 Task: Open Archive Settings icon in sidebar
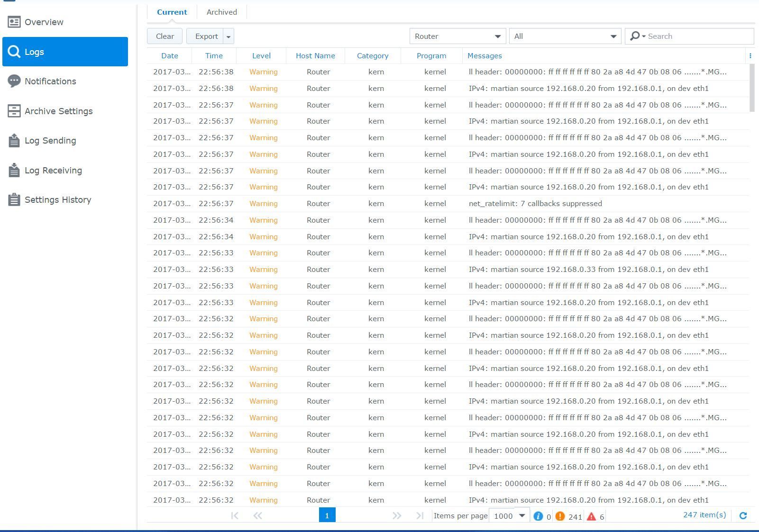14,111
